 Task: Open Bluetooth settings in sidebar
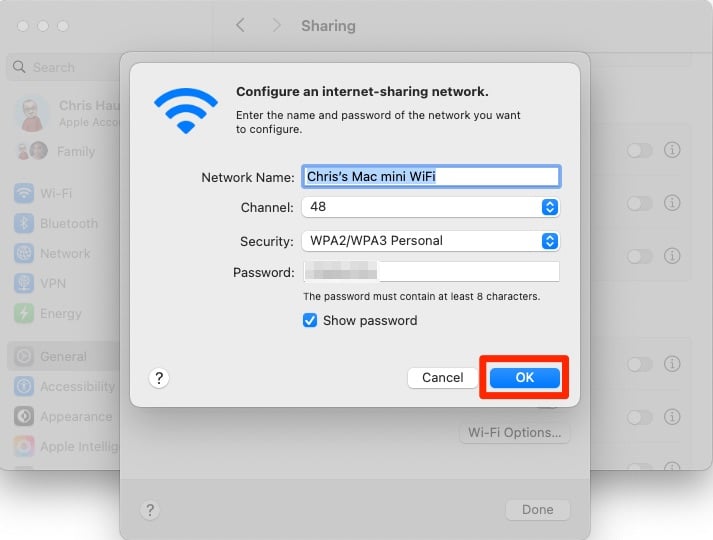[x=56, y=223]
